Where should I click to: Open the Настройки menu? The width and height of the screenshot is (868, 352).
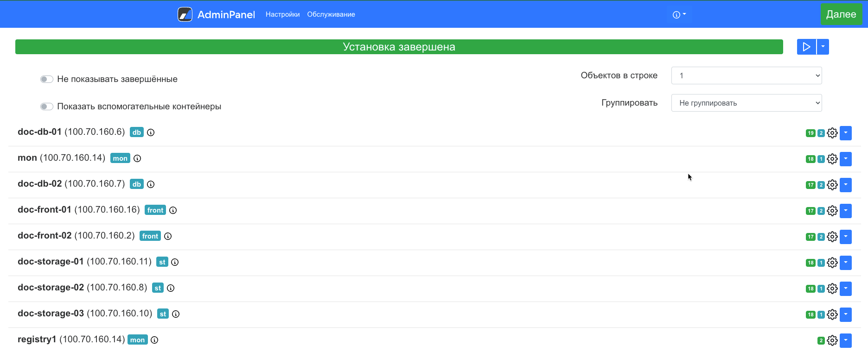coord(282,14)
